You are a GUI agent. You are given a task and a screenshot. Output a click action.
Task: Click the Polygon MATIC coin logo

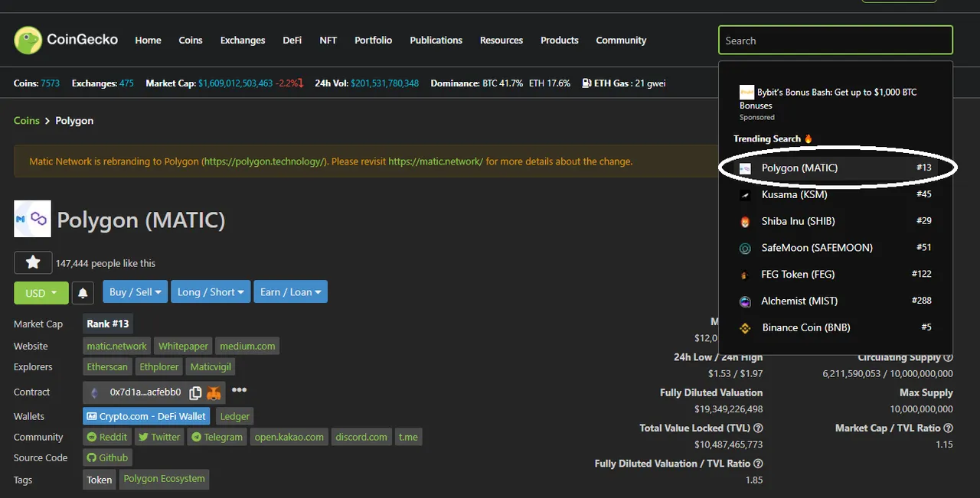click(x=32, y=220)
